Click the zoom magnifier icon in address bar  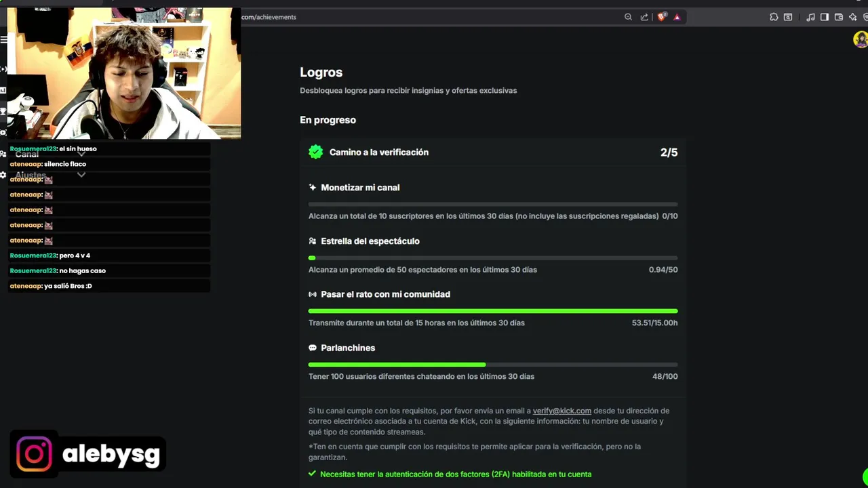point(628,17)
